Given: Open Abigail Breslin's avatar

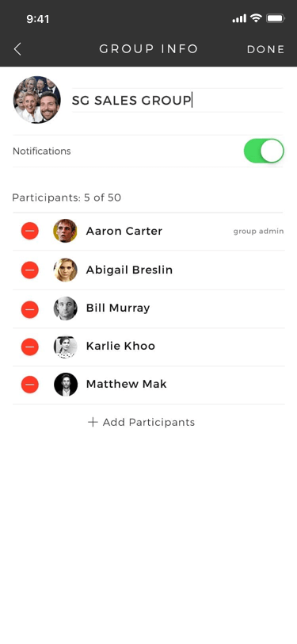Looking at the screenshot, I should (x=65, y=270).
